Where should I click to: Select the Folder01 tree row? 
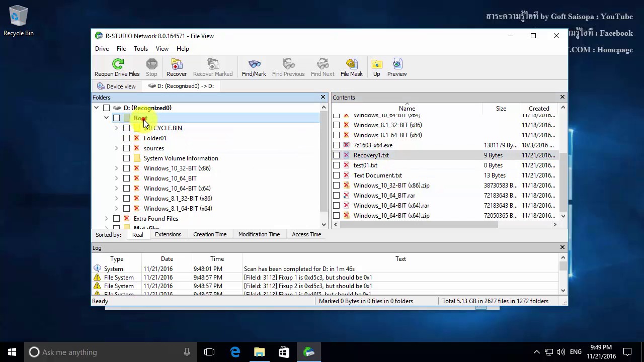(155, 138)
